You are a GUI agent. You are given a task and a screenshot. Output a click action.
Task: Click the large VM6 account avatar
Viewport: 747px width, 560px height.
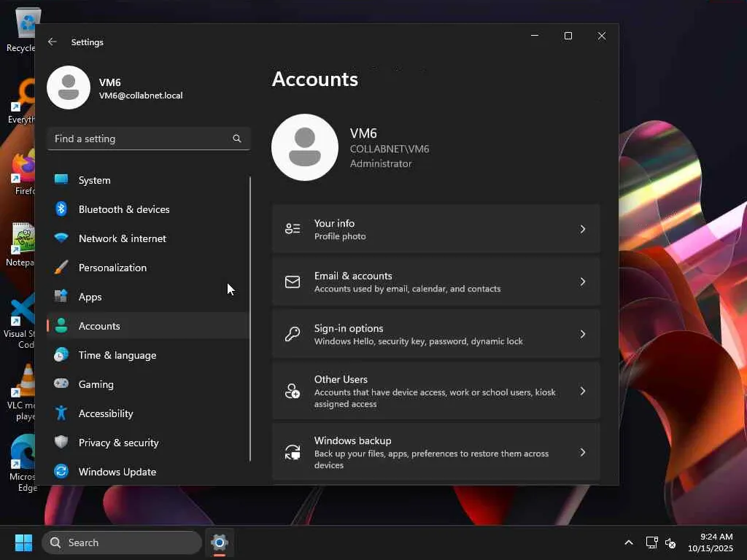click(x=305, y=147)
